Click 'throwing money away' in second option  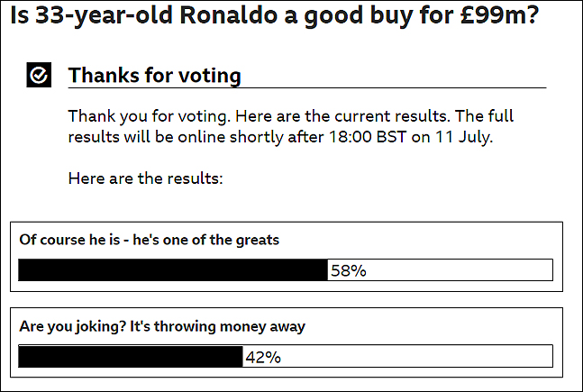coord(230,326)
